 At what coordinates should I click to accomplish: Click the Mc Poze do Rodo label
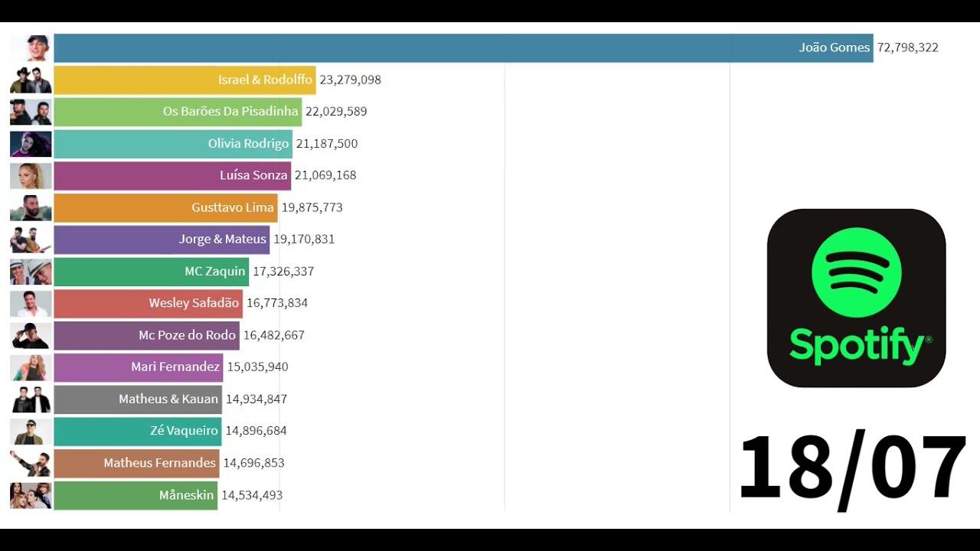pyautogui.click(x=188, y=335)
